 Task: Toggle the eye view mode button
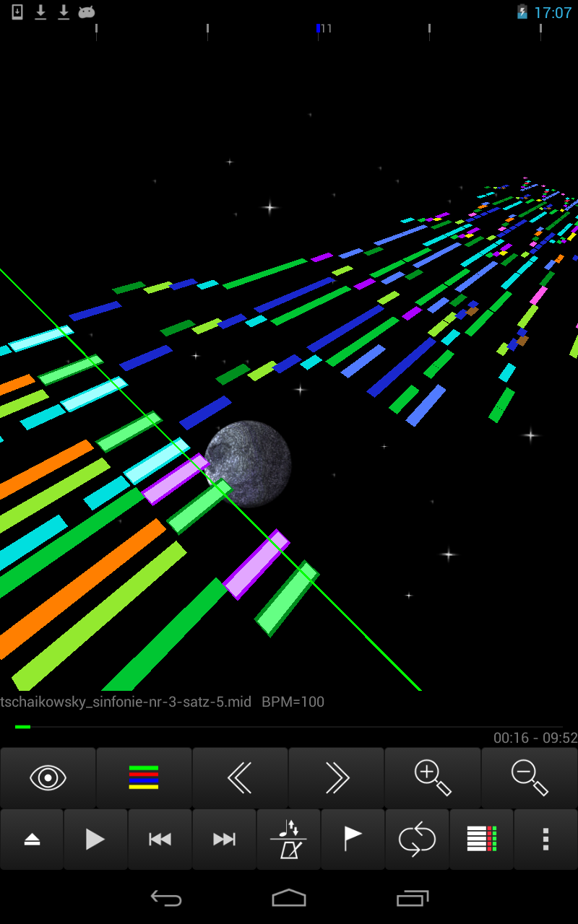[48, 777]
